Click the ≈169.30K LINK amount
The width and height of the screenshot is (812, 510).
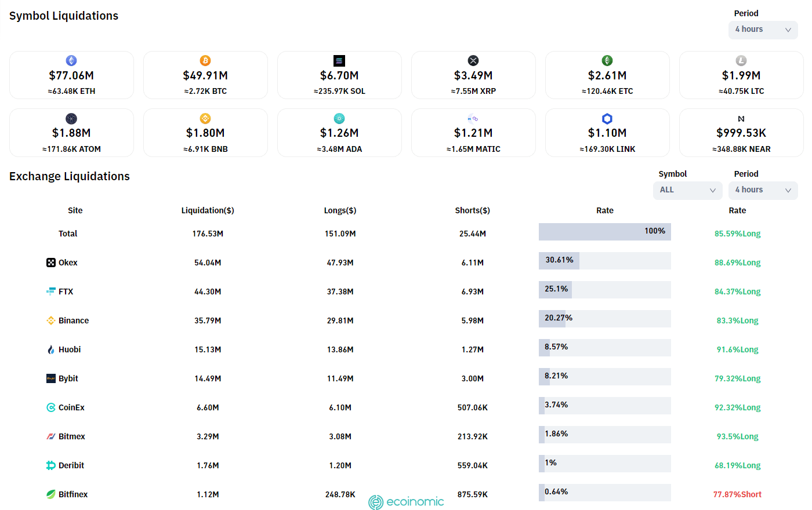(607, 149)
